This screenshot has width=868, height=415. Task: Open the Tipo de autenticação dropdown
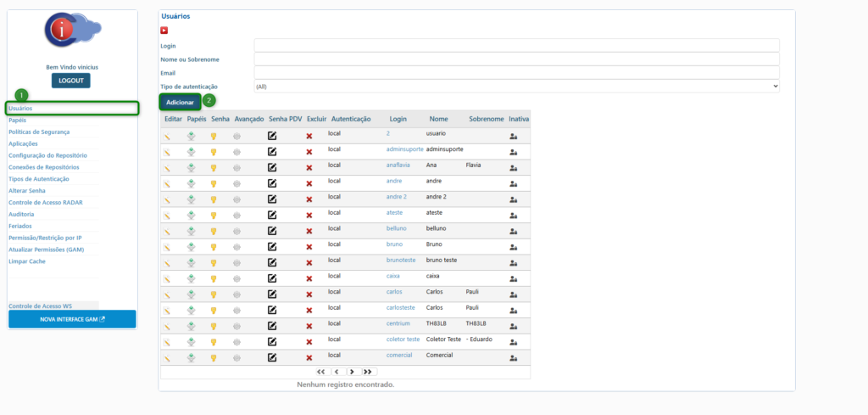[516, 87]
